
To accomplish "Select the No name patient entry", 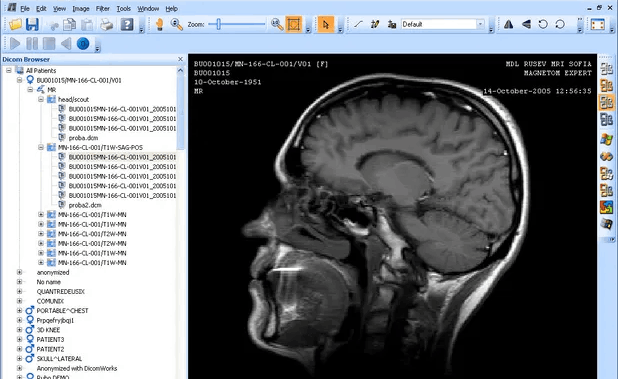I will tap(48, 282).
